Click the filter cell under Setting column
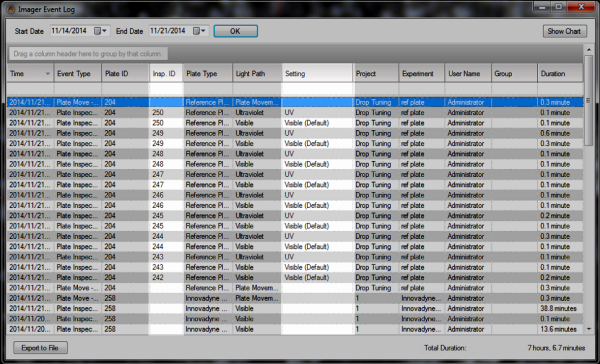 tap(317, 89)
